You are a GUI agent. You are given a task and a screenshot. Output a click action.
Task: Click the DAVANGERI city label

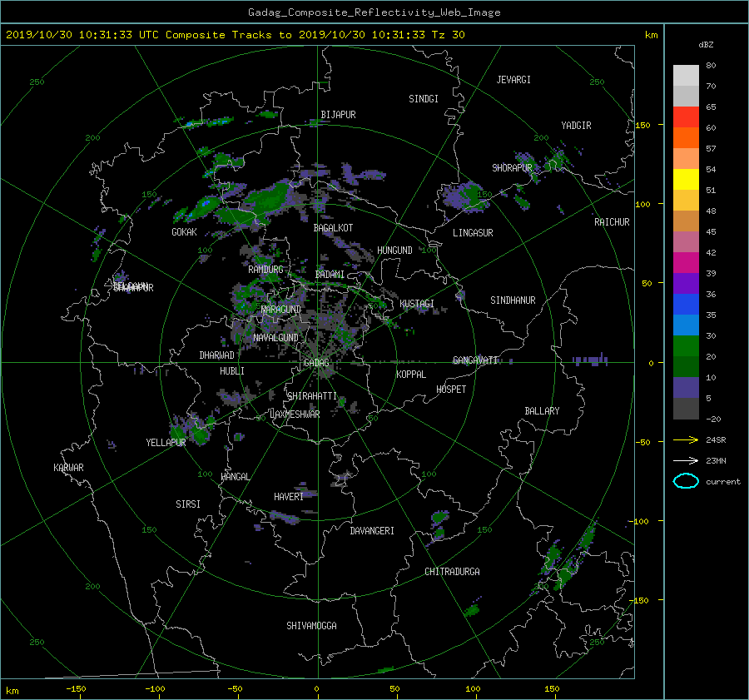372,531
